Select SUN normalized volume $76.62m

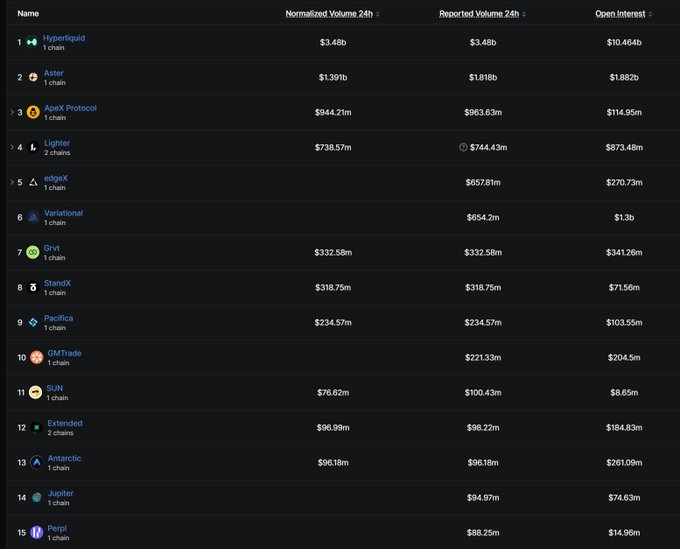pos(333,392)
